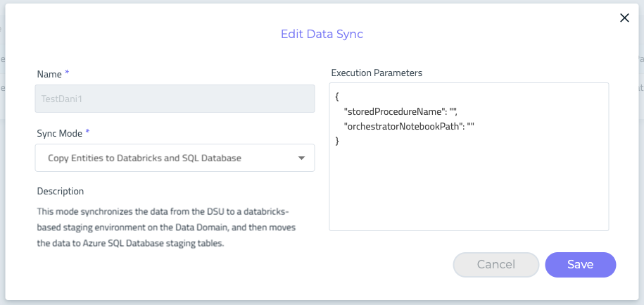Click the Description heading

(60, 191)
